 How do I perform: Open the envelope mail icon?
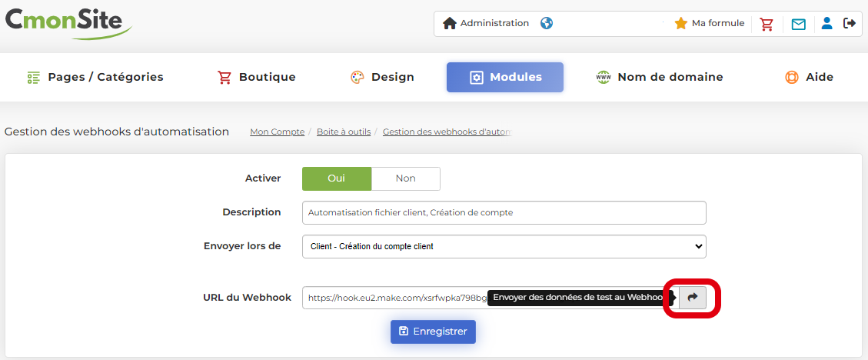(x=799, y=24)
